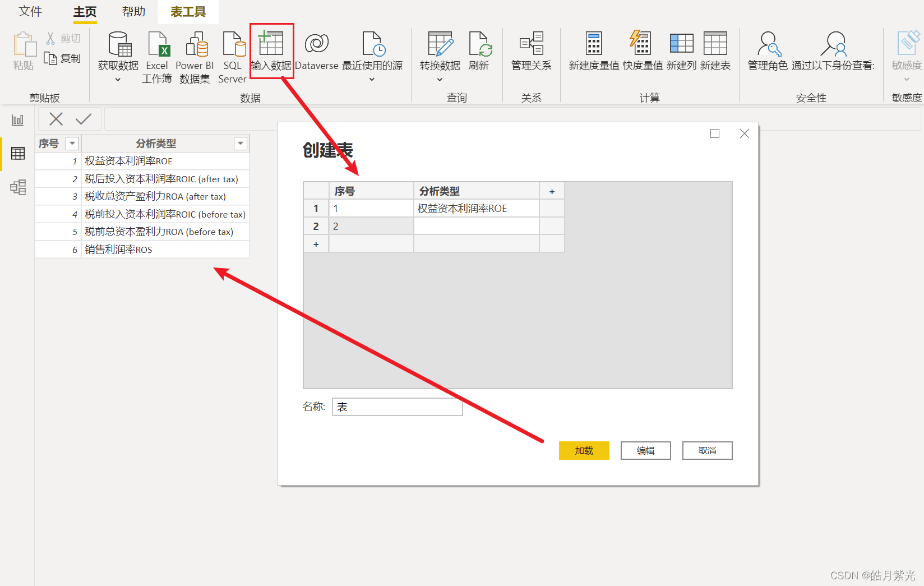Select data row 税前总资本盈利力ROA (before tax)

point(142,232)
